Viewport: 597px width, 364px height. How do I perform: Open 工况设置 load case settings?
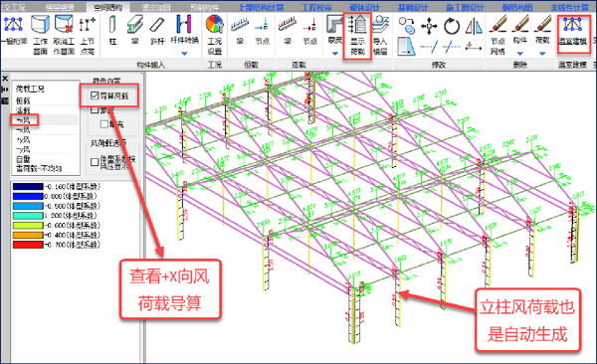click(x=215, y=34)
